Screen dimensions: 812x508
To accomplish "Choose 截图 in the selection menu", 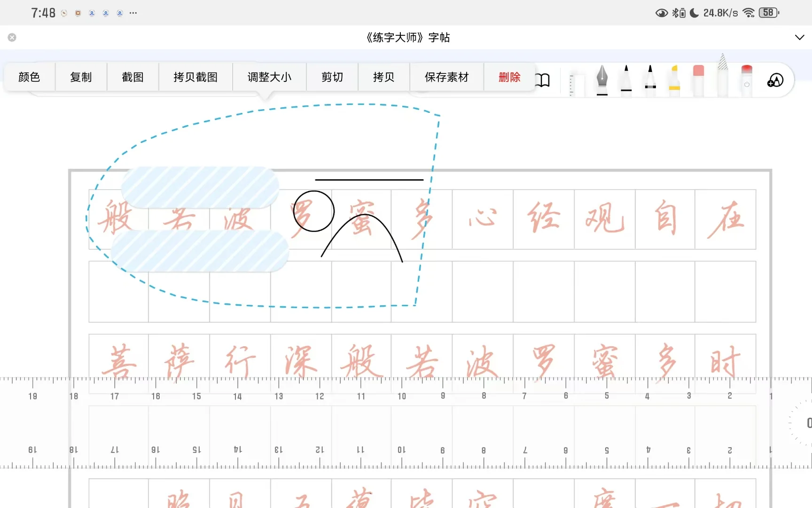I will pyautogui.click(x=133, y=77).
